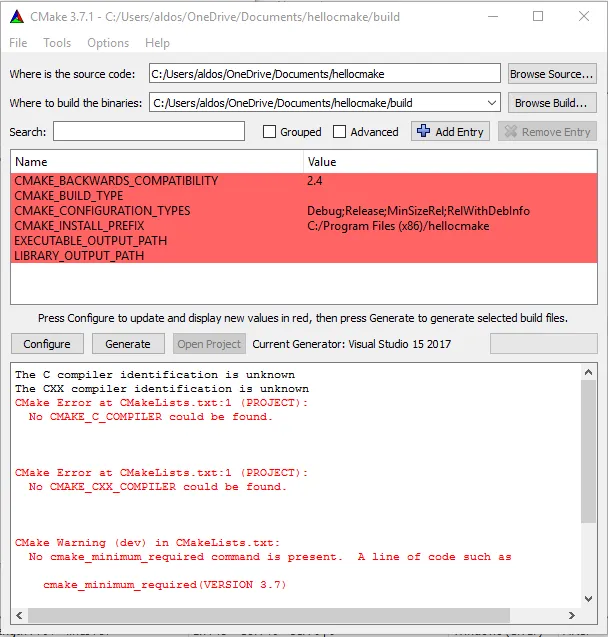The height and width of the screenshot is (637, 608).
Task: Minimize the CMake window
Action: (493, 16)
